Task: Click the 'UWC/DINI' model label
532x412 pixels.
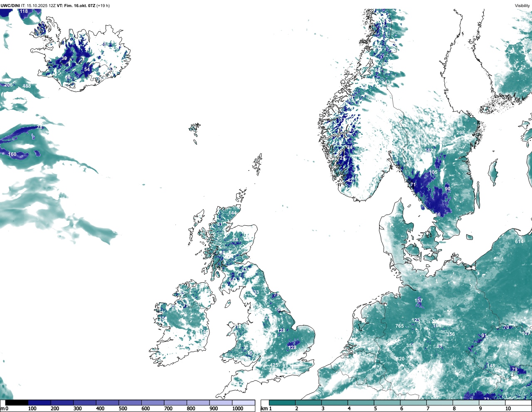Action: 10,6
